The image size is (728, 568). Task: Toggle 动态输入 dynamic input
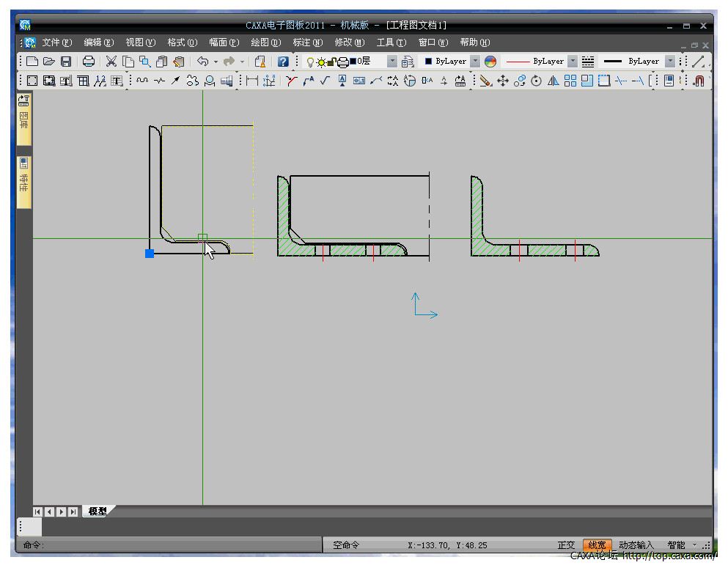click(x=636, y=545)
